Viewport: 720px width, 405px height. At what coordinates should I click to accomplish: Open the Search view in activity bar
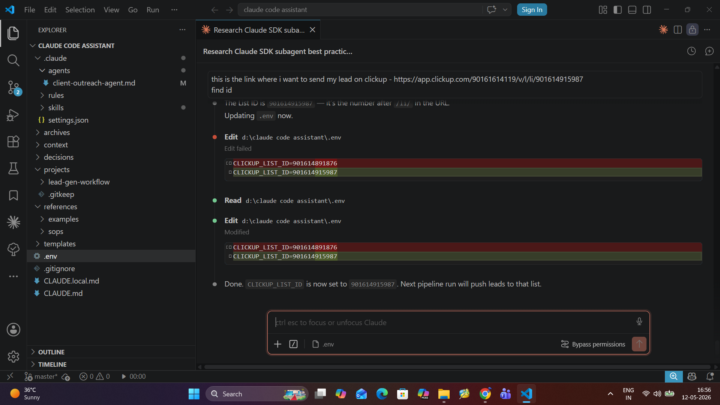click(13, 60)
